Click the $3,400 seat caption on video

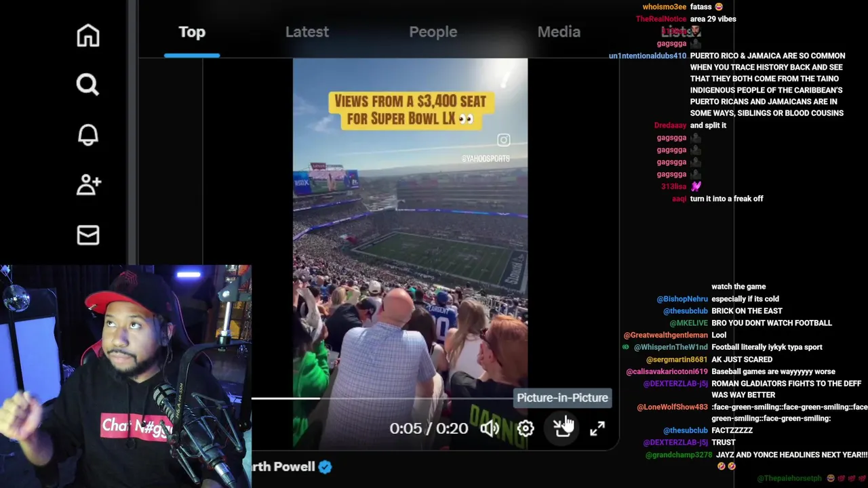(410, 110)
